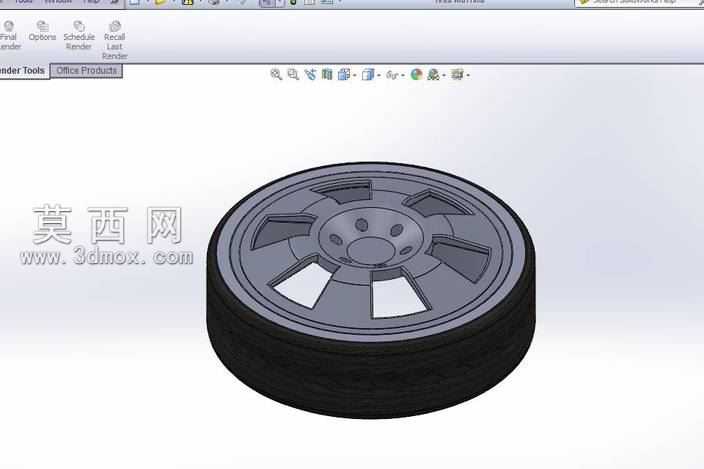704x469 pixels.
Task: Expand the Apply Scene dropdown arrow
Action: coord(444,75)
